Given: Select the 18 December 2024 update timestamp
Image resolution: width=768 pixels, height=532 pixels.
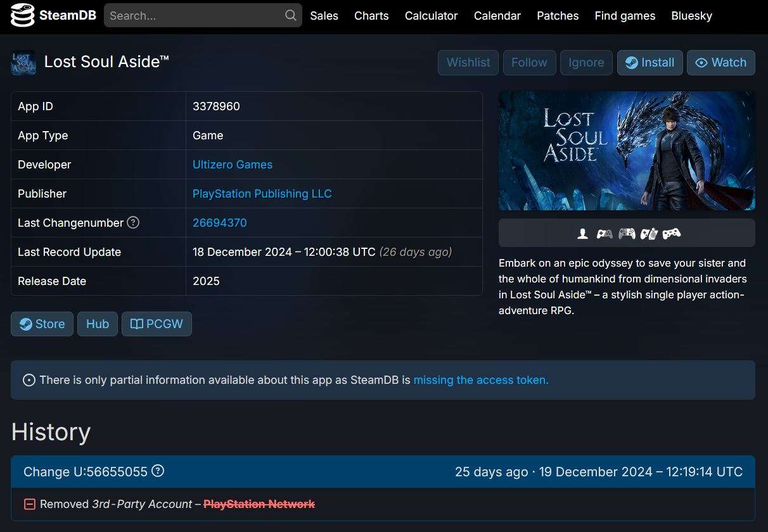Looking at the screenshot, I should pos(284,252).
